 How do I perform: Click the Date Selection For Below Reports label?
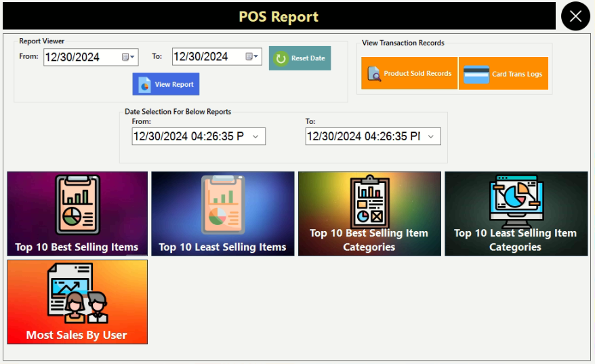[178, 112]
